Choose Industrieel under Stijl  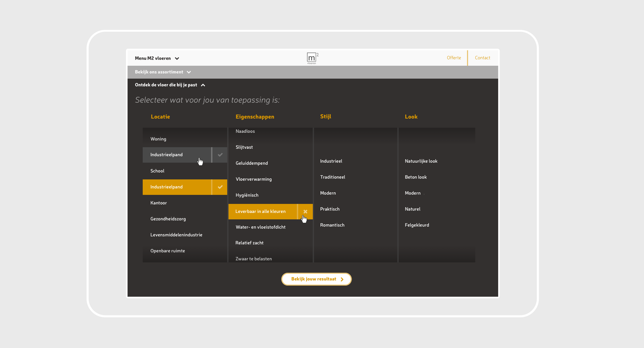(331, 161)
